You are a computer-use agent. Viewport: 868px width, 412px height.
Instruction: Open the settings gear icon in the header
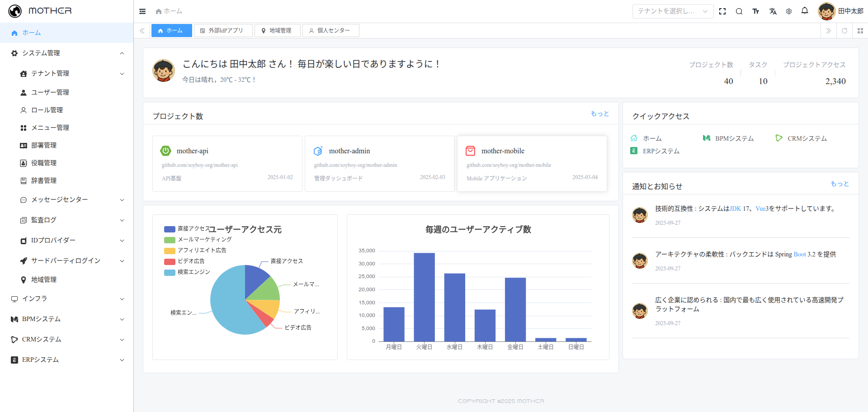coord(789,11)
